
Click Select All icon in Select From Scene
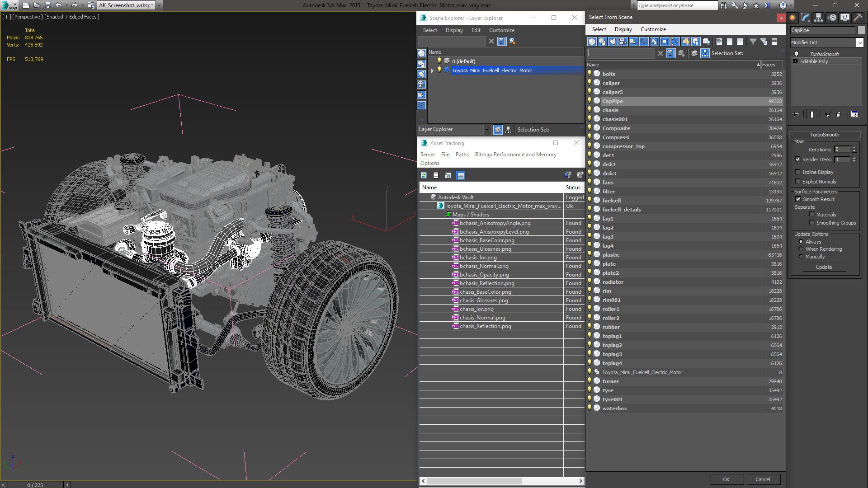(719, 42)
